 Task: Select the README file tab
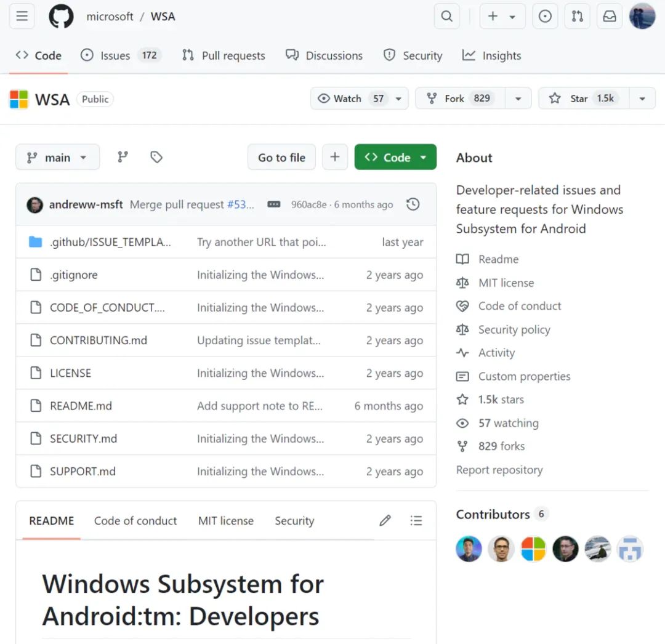(51, 521)
